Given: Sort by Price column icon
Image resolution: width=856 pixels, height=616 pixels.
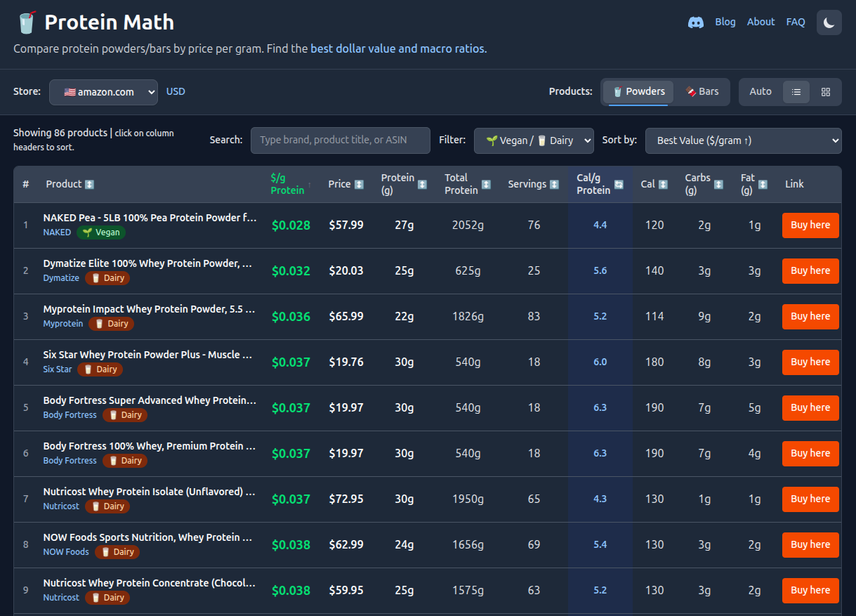Looking at the screenshot, I should 359,184.
